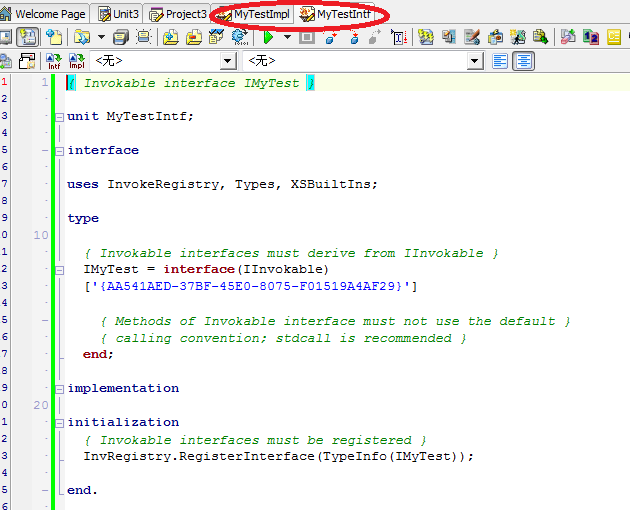
Task: Click the running figure toolbar icon
Action: (518, 37)
